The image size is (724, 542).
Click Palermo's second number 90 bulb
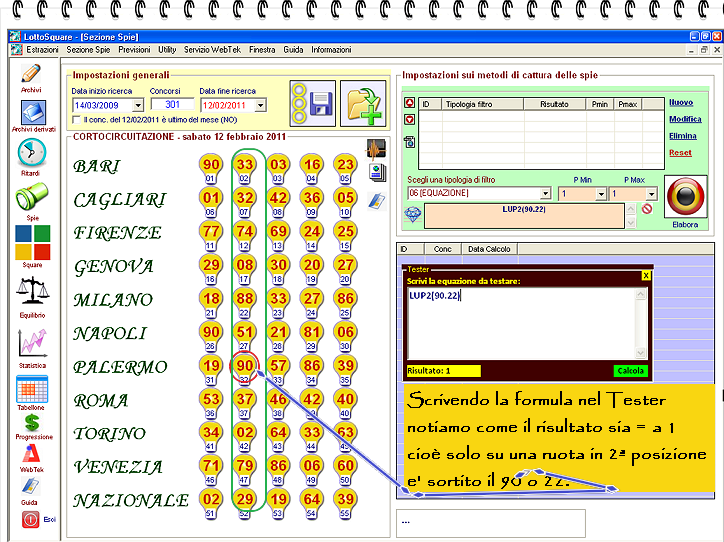pos(244,368)
